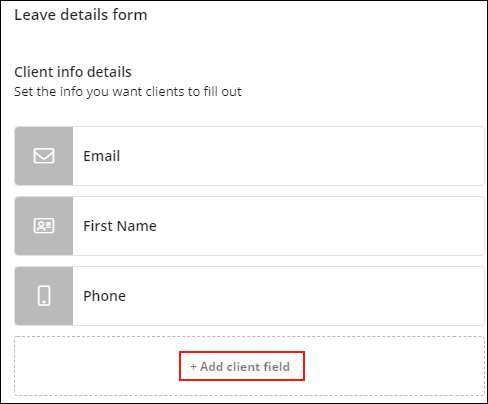
Task: Select the gray tile beside First Name
Action: click(44, 226)
